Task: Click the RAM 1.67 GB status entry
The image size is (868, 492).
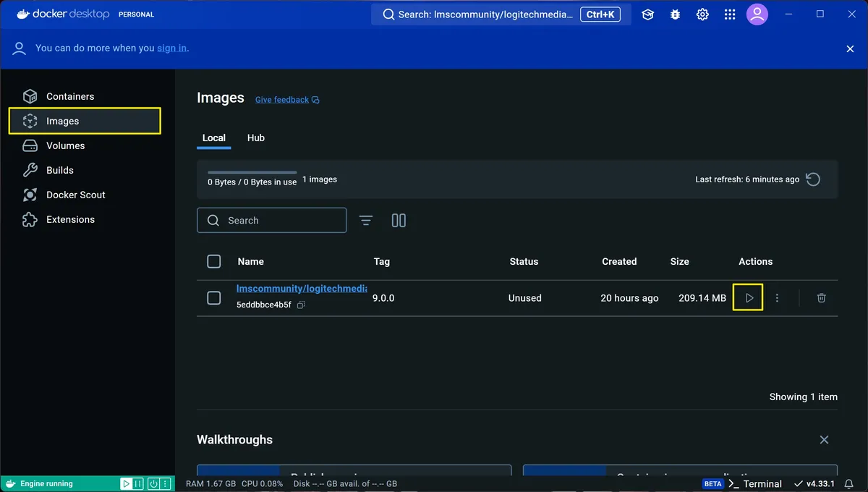Action: pyautogui.click(x=210, y=484)
